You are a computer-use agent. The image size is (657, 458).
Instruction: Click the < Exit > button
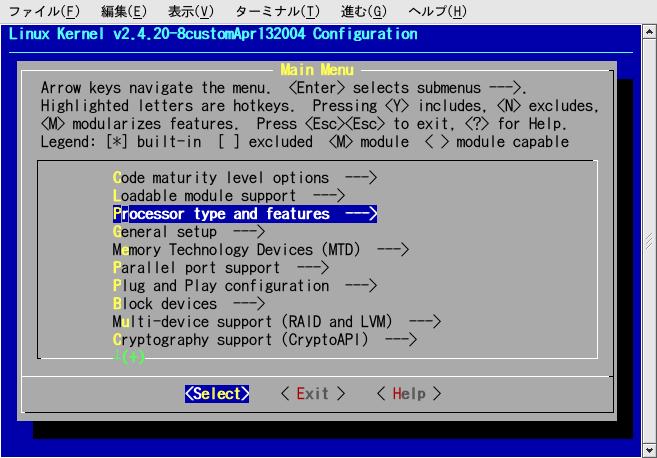(313, 394)
